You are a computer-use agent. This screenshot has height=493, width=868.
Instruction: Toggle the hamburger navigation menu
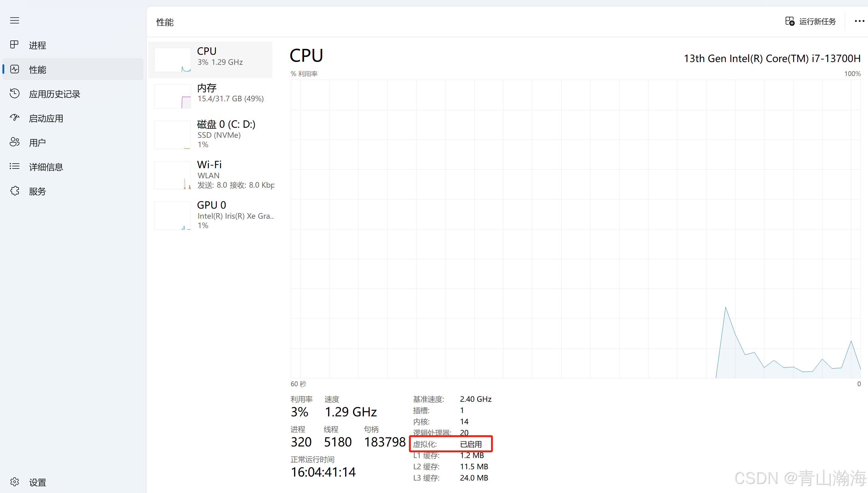pos(15,21)
